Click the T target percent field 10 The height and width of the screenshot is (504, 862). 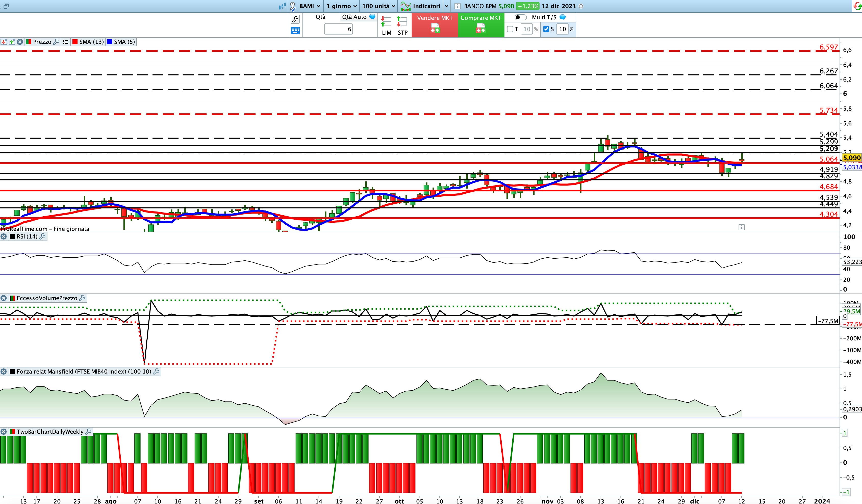pos(527,29)
